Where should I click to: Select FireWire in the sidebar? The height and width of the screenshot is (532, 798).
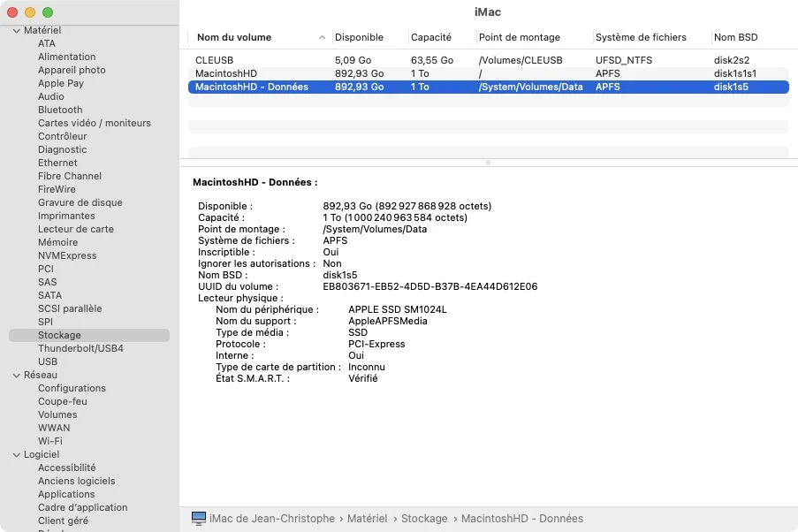[x=57, y=189]
